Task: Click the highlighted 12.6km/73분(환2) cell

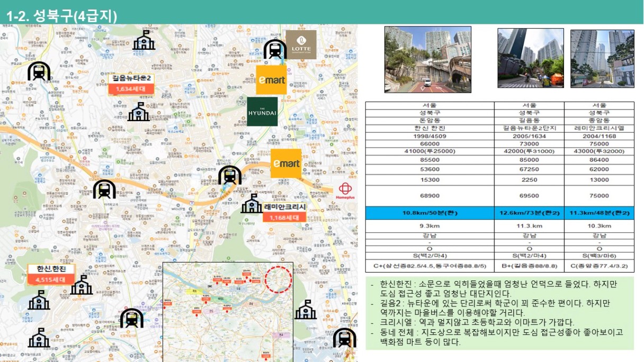Action: [x=529, y=213]
